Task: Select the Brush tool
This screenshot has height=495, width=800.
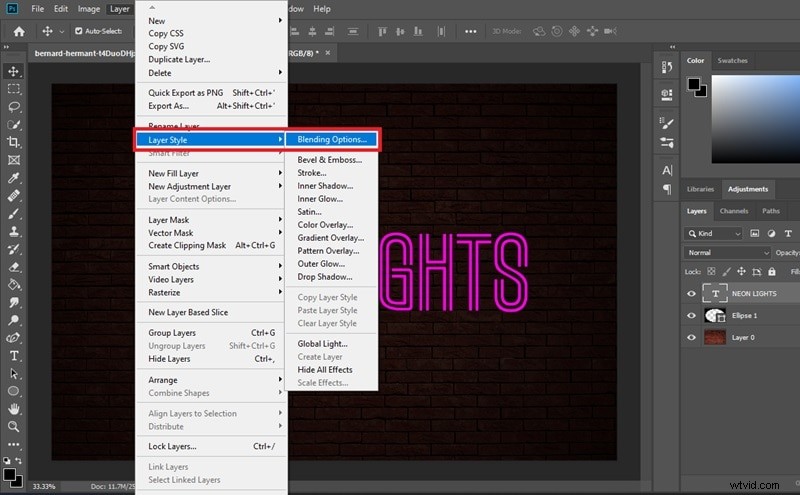Action: click(x=14, y=213)
